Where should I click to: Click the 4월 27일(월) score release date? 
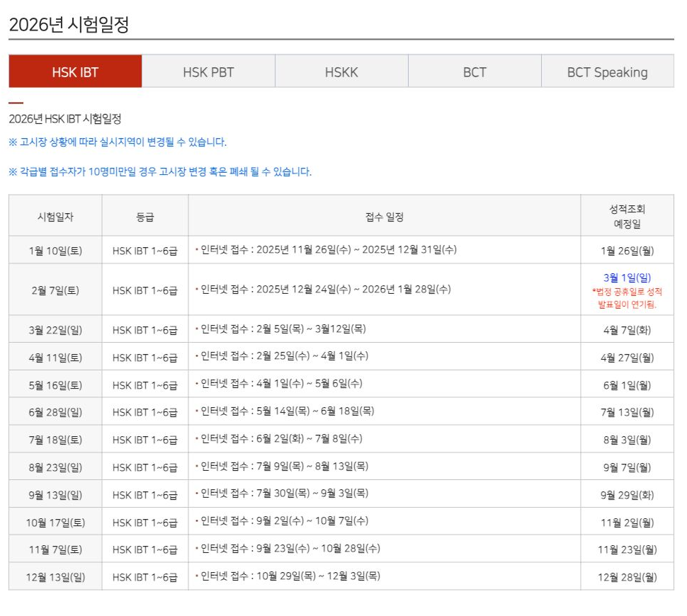pyautogui.click(x=627, y=358)
